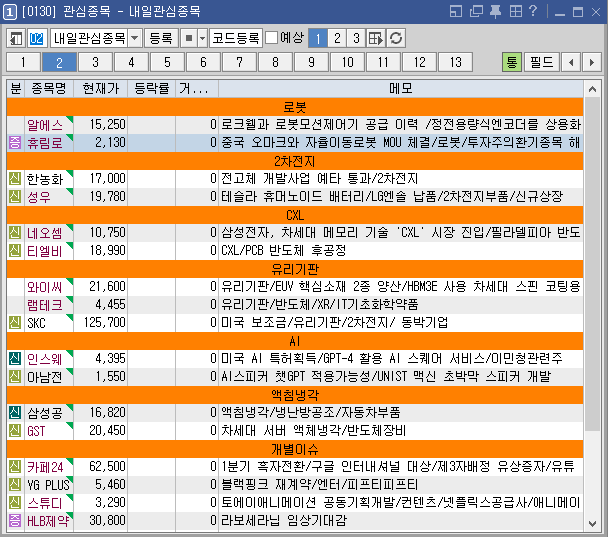
Task: Click the 필드 button
Action: (x=542, y=62)
